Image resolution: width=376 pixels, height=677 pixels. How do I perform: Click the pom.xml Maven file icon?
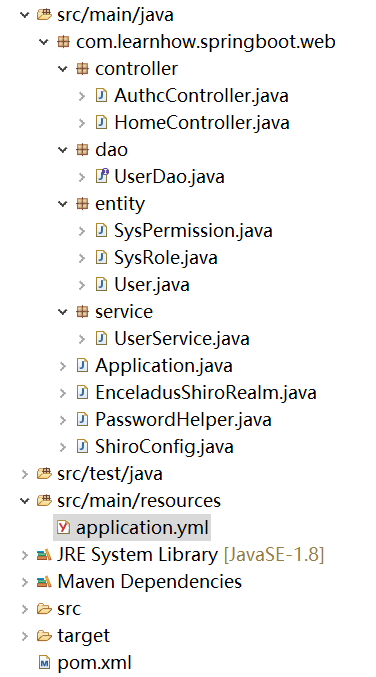[x=44, y=662]
